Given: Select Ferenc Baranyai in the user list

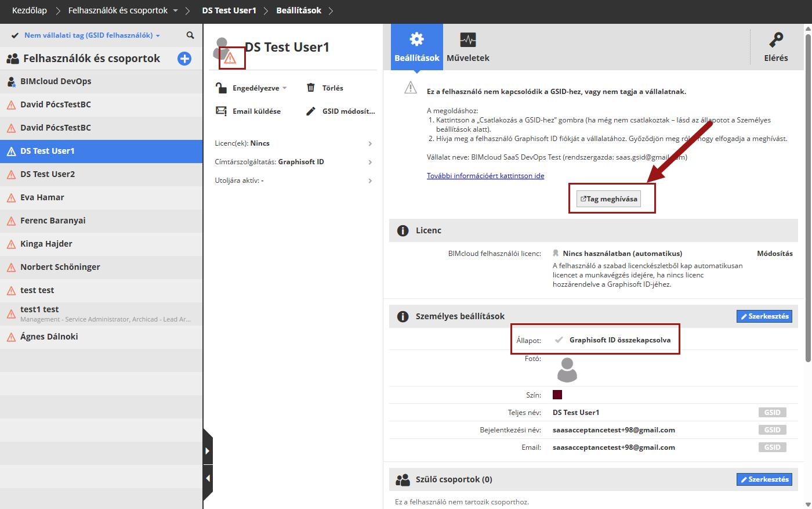Looking at the screenshot, I should 101,221.
